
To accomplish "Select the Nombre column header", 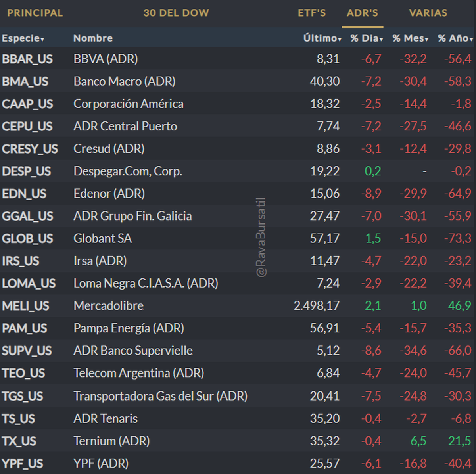I will [93, 38].
